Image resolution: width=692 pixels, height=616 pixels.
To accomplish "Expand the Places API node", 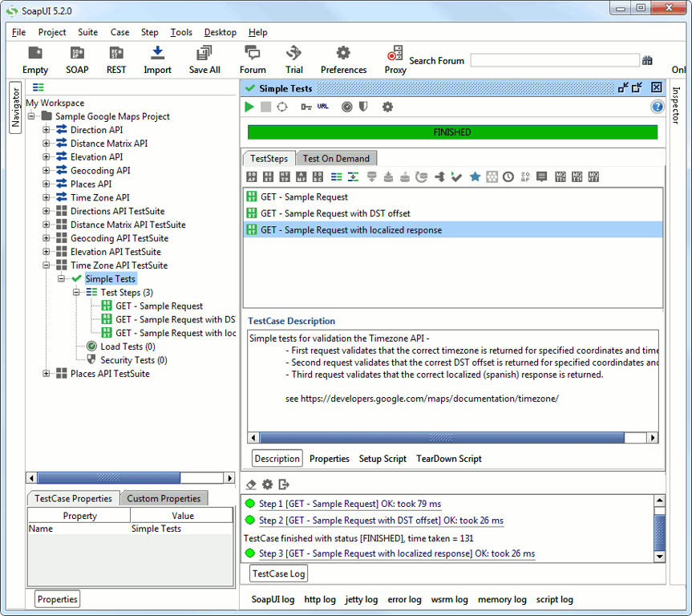I will pyautogui.click(x=46, y=184).
